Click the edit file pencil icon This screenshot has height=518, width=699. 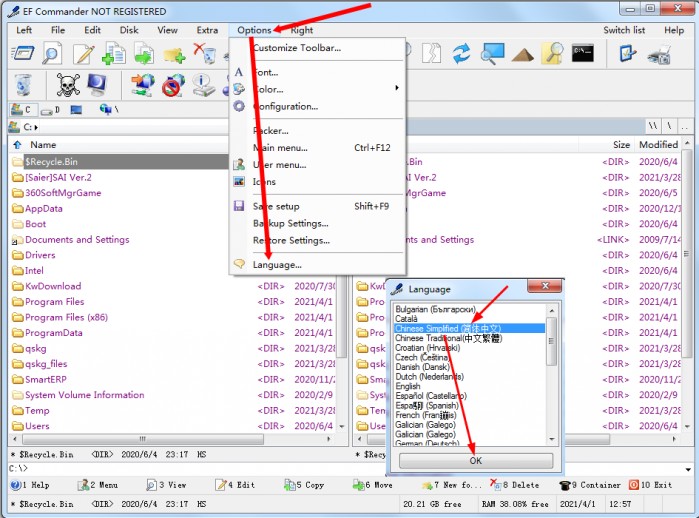click(83, 54)
